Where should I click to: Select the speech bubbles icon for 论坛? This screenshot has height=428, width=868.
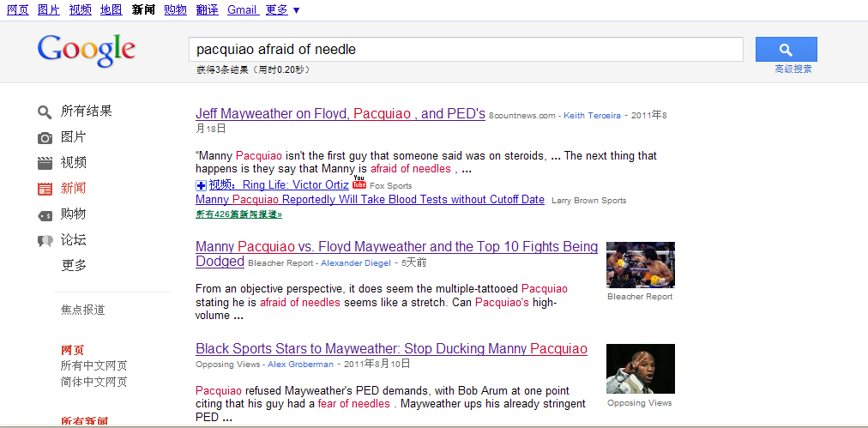point(45,241)
